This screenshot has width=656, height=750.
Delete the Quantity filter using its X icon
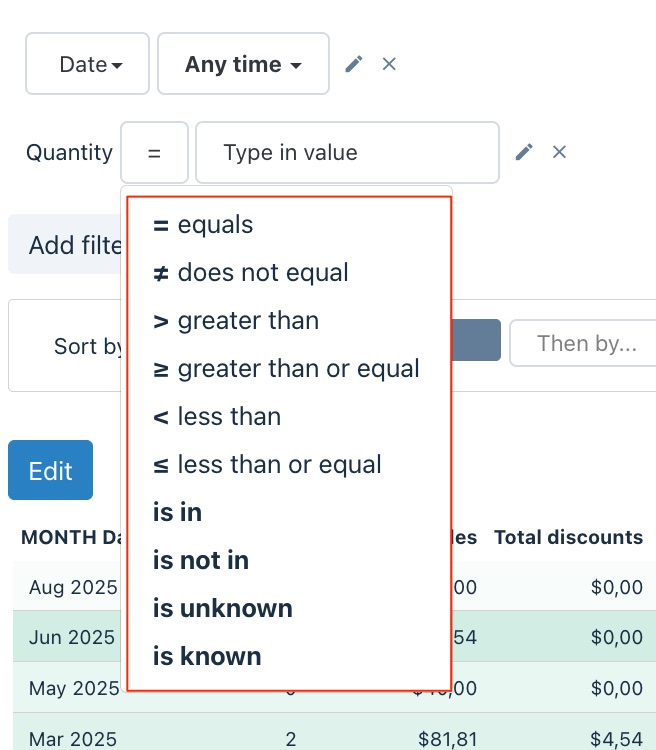coord(560,152)
